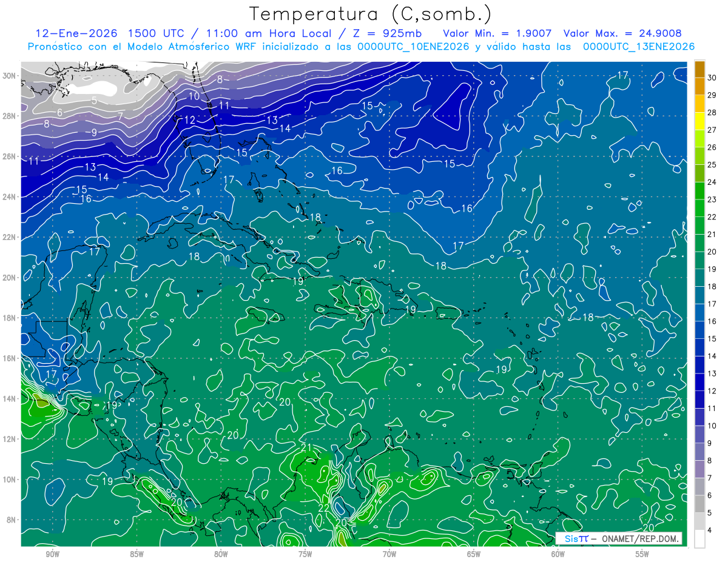728x562 pixels.
Task: Click the "SisTT - ONAMET/REP.DOM." credit box
Action: tap(619, 538)
